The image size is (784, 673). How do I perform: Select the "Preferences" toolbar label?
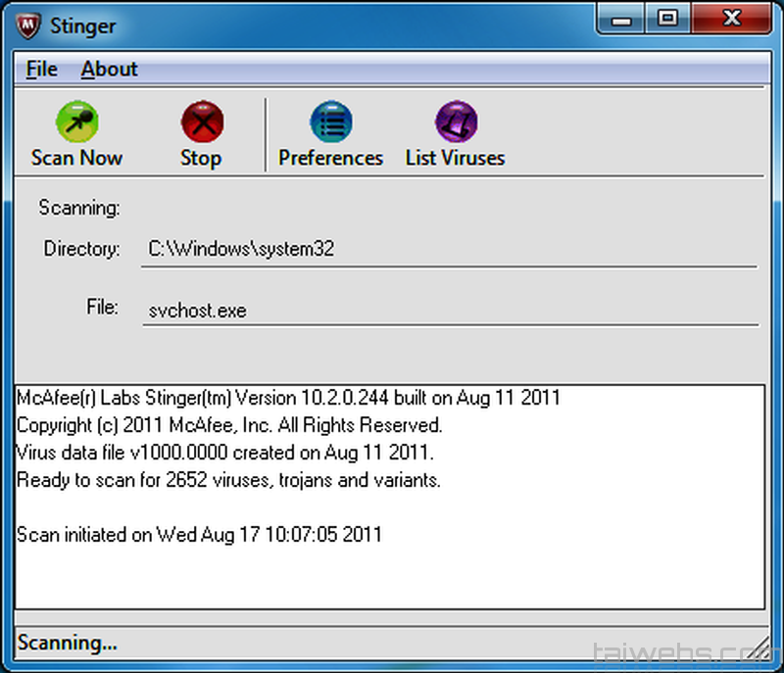(x=330, y=158)
